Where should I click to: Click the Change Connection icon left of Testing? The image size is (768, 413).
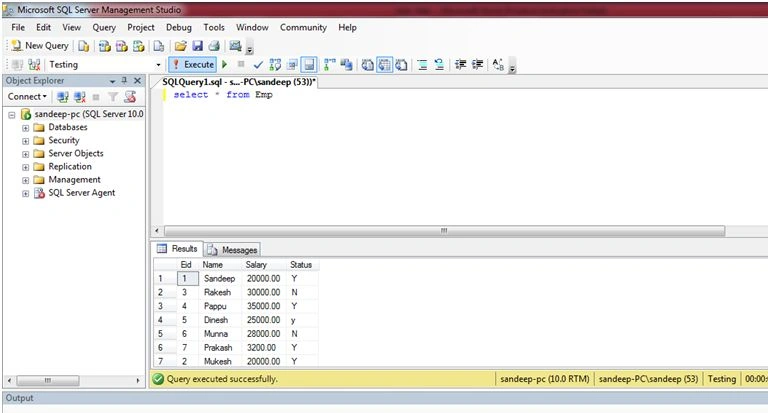[x=34, y=65]
